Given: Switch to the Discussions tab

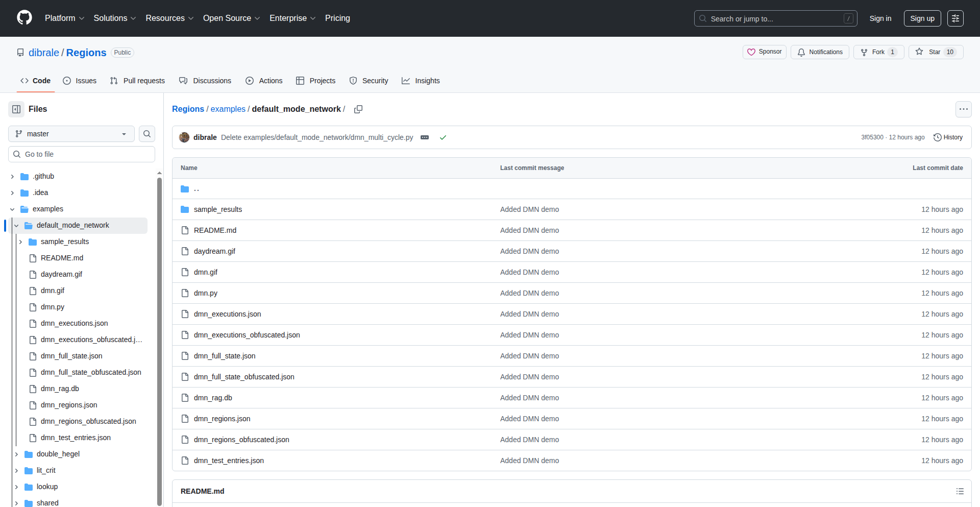Looking at the screenshot, I should 205,81.
